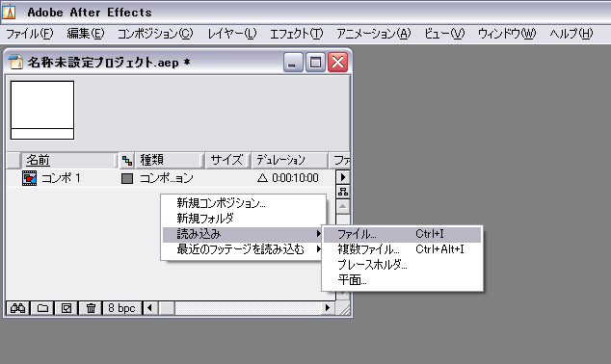
Task: Click horizontal scrollbar right arrow
Action: 328,308
